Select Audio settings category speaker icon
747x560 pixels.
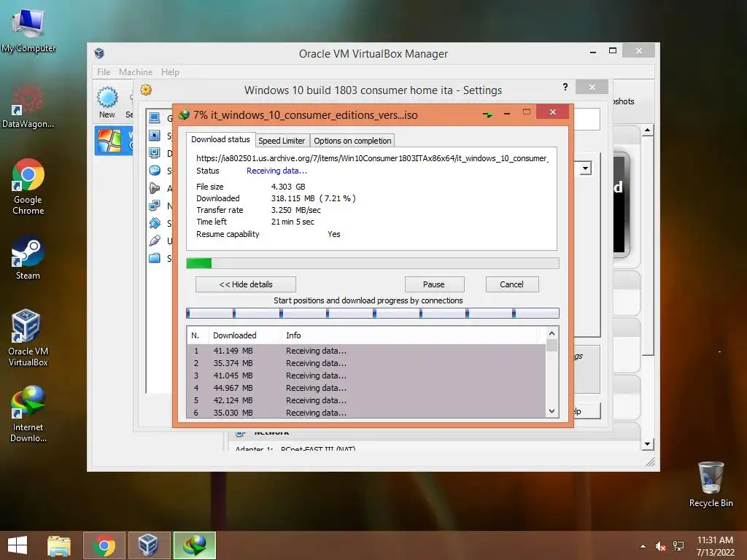(155, 188)
